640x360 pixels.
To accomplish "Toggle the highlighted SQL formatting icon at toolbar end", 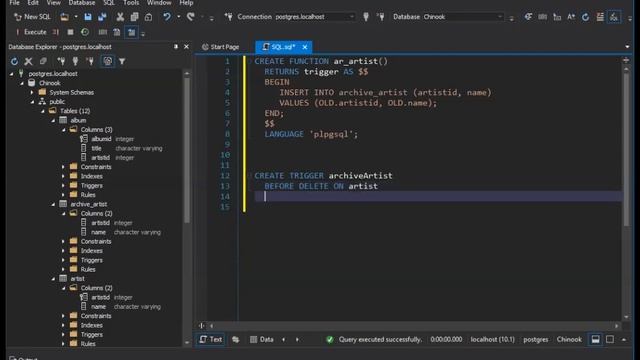I will 614,17.
